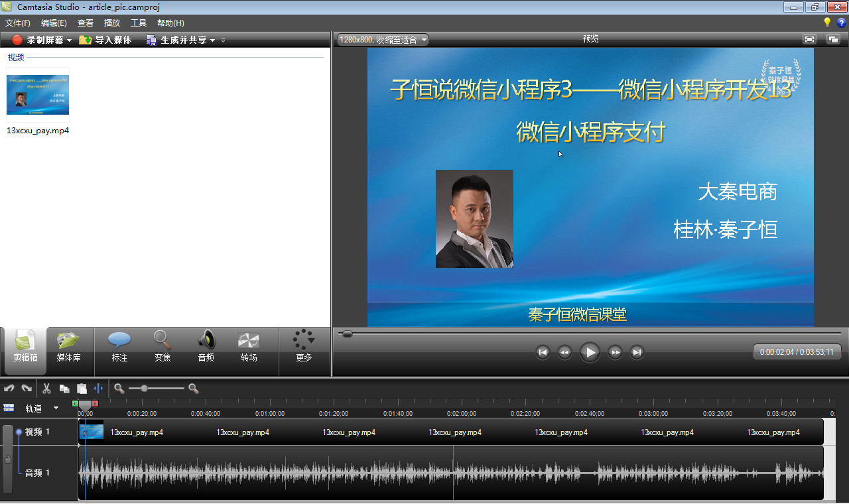Open the 工具 menu
This screenshot has width=849, height=504.
(x=139, y=23)
